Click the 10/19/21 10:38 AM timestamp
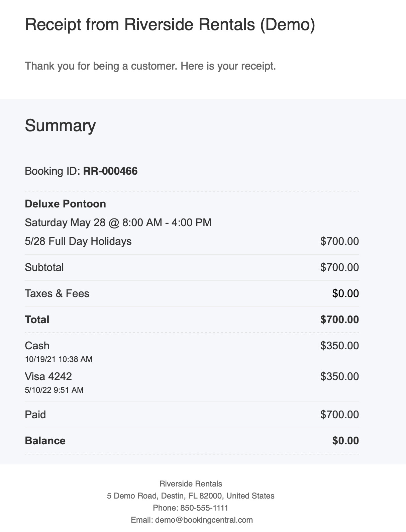Screen dimensions: 406x532 (59, 359)
